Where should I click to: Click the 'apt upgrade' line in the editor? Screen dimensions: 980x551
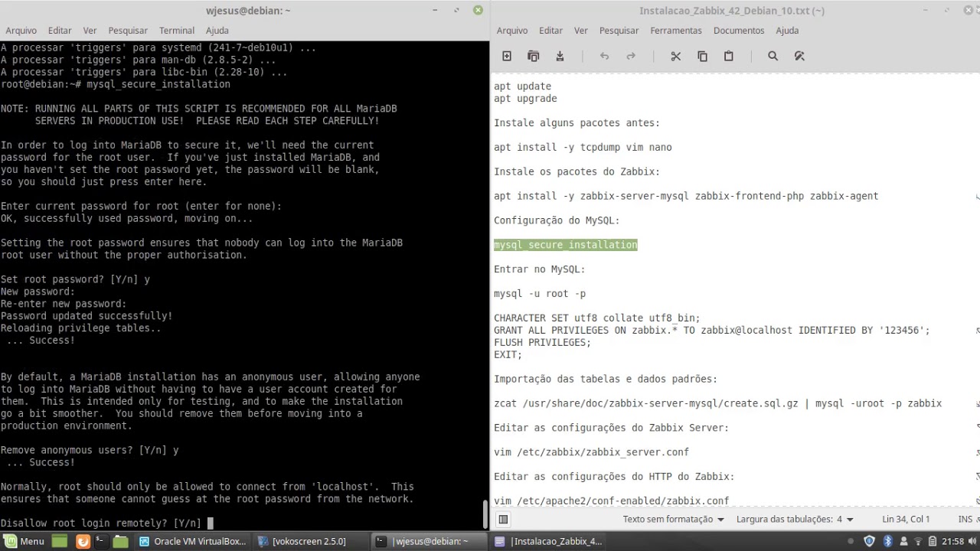[x=525, y=99]
